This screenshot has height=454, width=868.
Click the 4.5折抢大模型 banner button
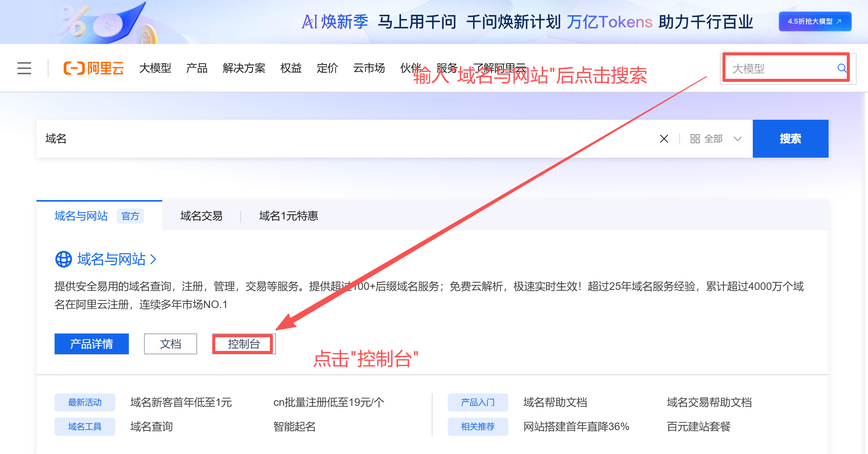815,21
